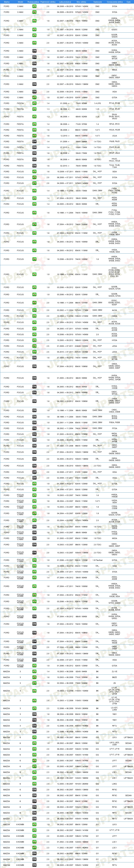Click petrol icon in Mazda 3 B6ZE row
Screen dimensions: 134x868
(34, 677)
